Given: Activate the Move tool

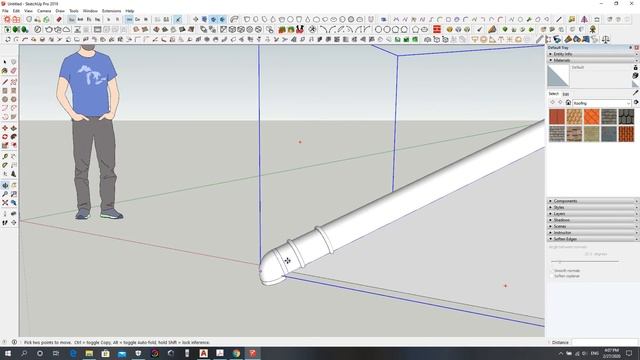Looking at the screenshot, I should pos(5,128).
